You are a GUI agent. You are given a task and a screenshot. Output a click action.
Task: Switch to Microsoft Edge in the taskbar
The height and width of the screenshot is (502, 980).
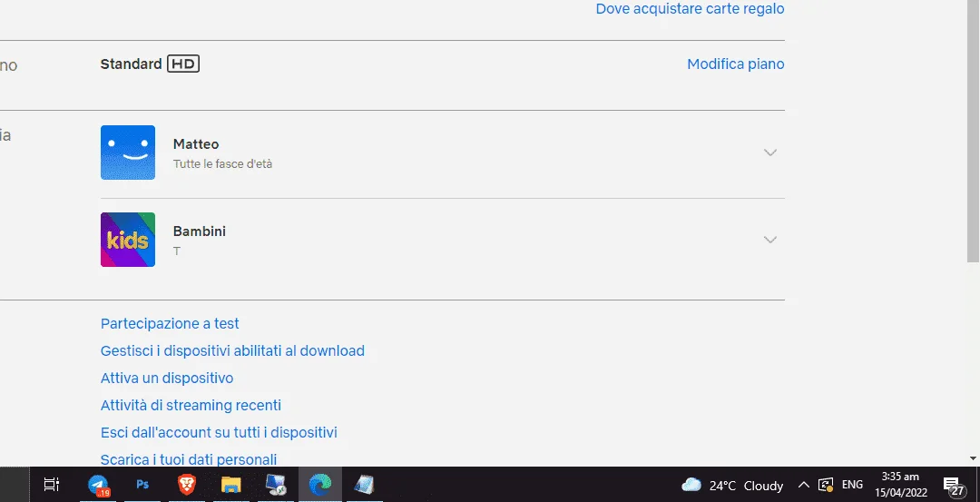pyautogui.click(x=320, y=485)
